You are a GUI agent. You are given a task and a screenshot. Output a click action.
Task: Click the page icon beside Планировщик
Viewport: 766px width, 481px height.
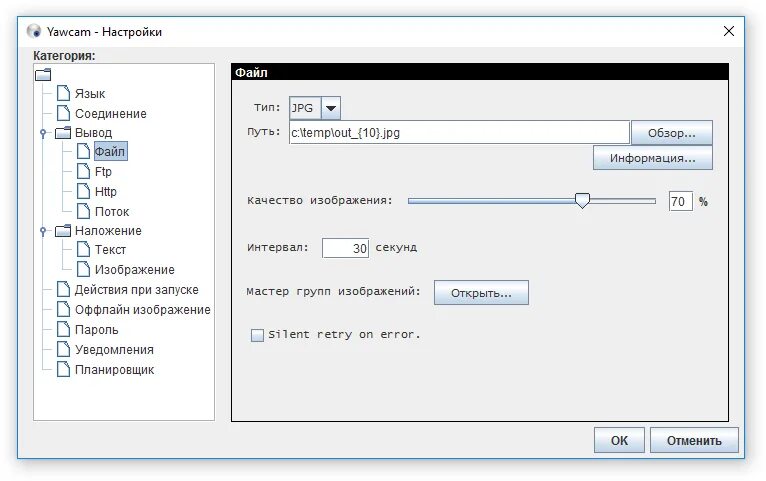click(x=63, y=369)
